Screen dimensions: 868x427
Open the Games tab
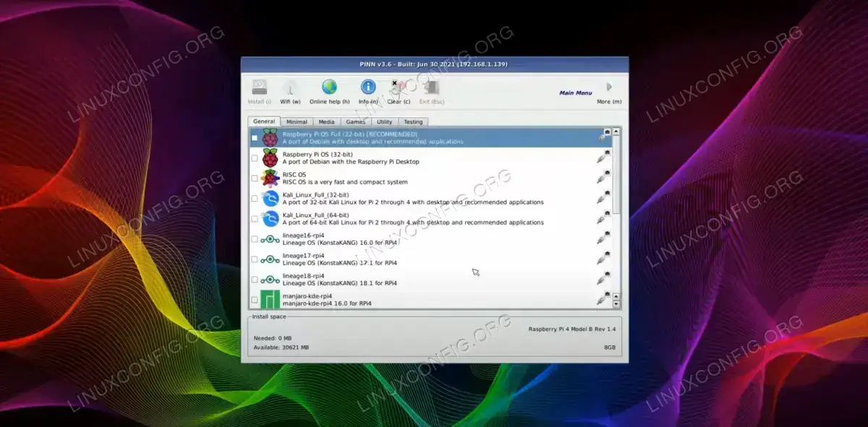click(355, 122)
